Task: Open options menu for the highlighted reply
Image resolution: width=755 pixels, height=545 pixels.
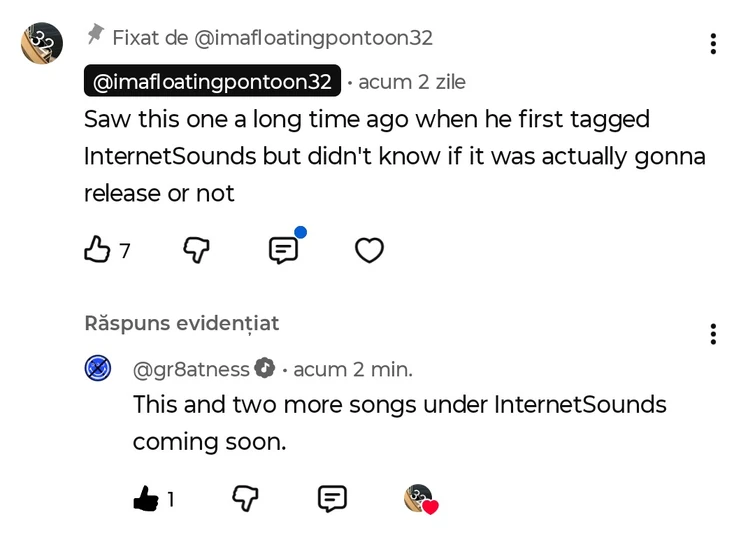Action: (x=712, y=333)
